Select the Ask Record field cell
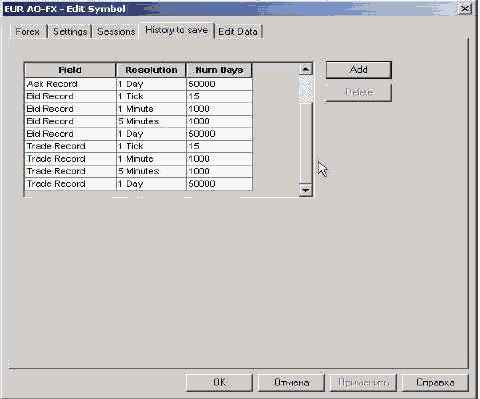 70,84
